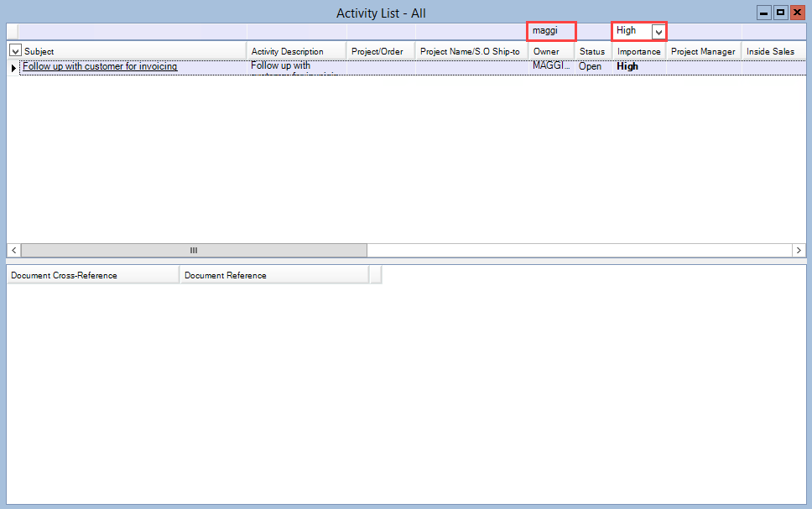Click the Project Manager column header

pyautogui.click(x=703, y=51)
